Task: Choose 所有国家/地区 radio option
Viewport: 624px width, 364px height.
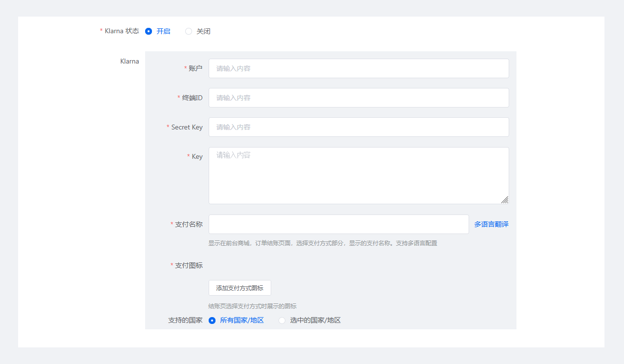Action: pyautogui.click(x=212, y=321)
